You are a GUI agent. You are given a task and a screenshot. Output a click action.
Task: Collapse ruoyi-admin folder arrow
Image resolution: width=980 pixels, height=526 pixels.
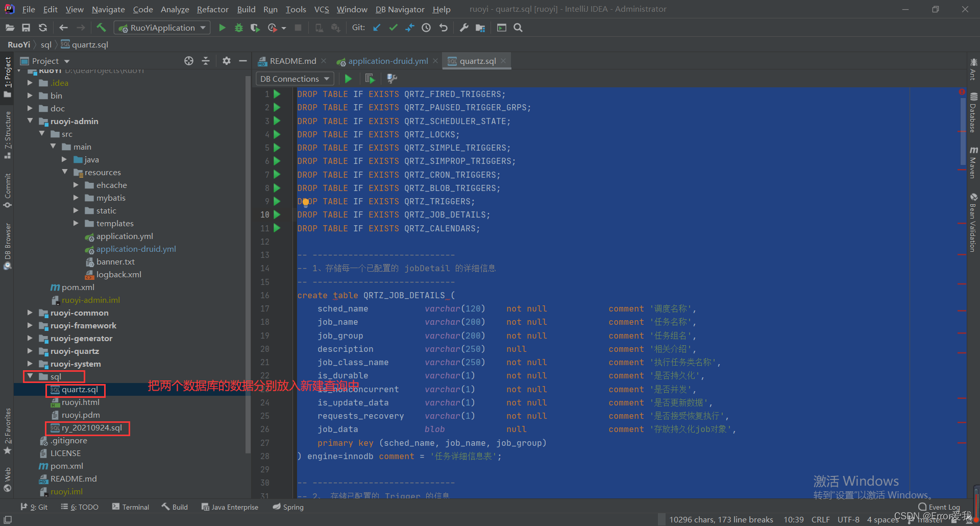(x=30, y=121)
